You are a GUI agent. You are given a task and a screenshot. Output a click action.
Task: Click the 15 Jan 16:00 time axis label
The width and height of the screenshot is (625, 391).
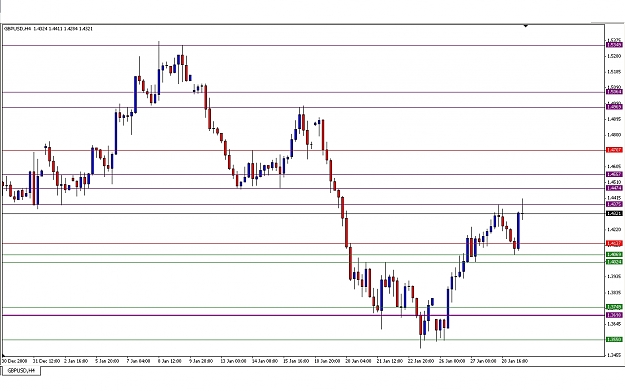[296, 361]
